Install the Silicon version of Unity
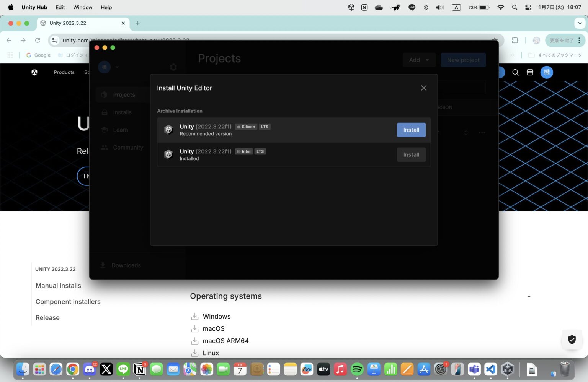 click(x=411, y=130)
